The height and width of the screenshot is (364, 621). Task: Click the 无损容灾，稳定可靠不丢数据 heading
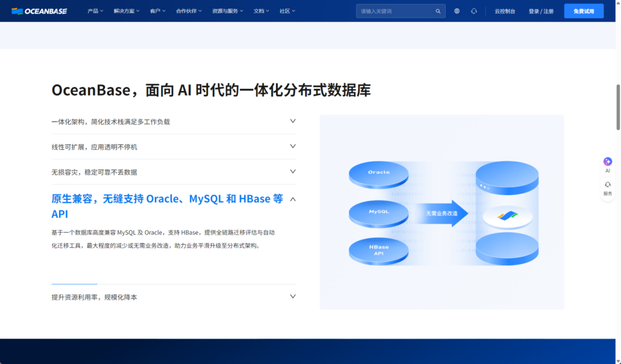pyautogui.click(x=94, y=173)
